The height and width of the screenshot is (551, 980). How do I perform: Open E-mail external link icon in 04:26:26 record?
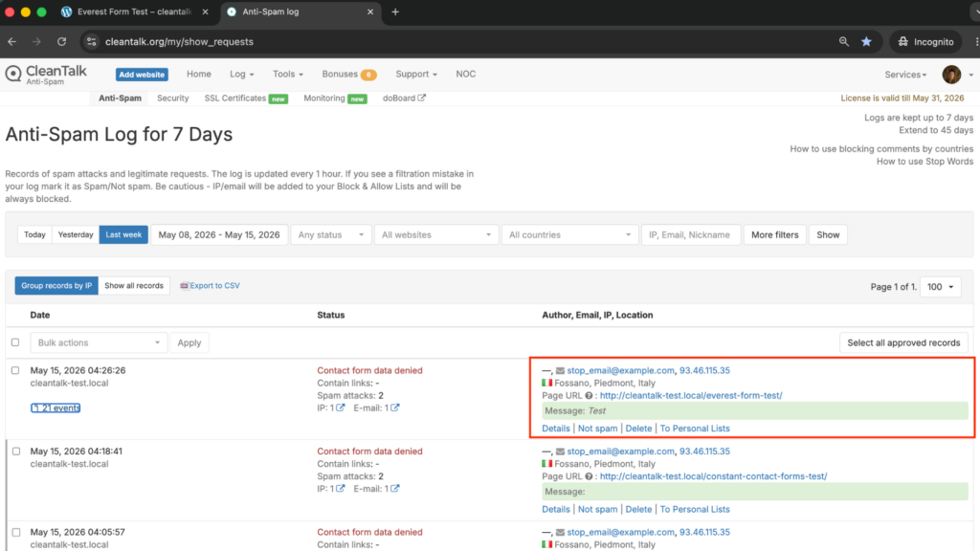pos(395,408)
